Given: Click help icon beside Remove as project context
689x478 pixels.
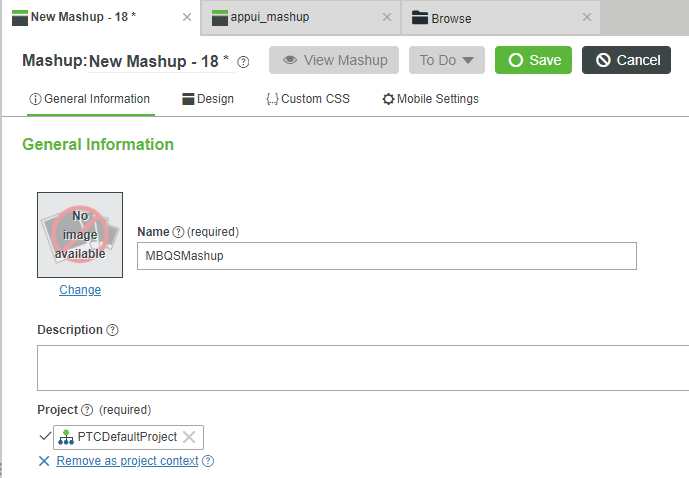Looking at the screenshot, I should (208, 461).
